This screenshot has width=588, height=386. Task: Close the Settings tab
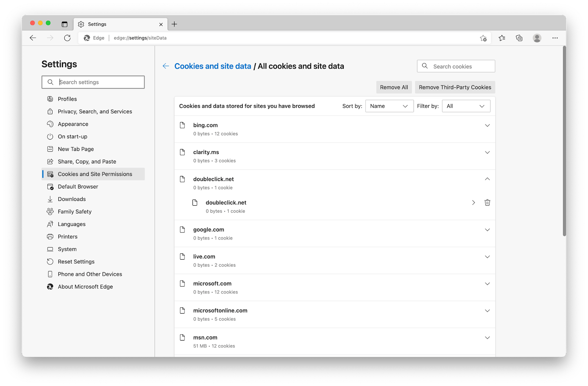point(161,24)
